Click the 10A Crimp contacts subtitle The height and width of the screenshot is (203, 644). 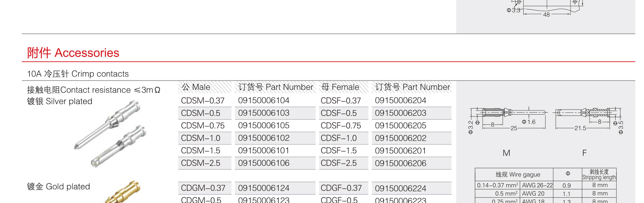click(78, 74)
